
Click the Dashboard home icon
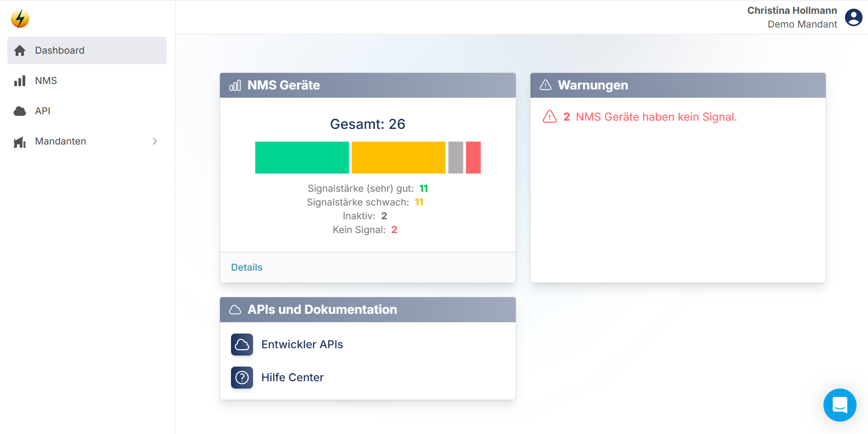pyautogui.click(x=20, y=50)
